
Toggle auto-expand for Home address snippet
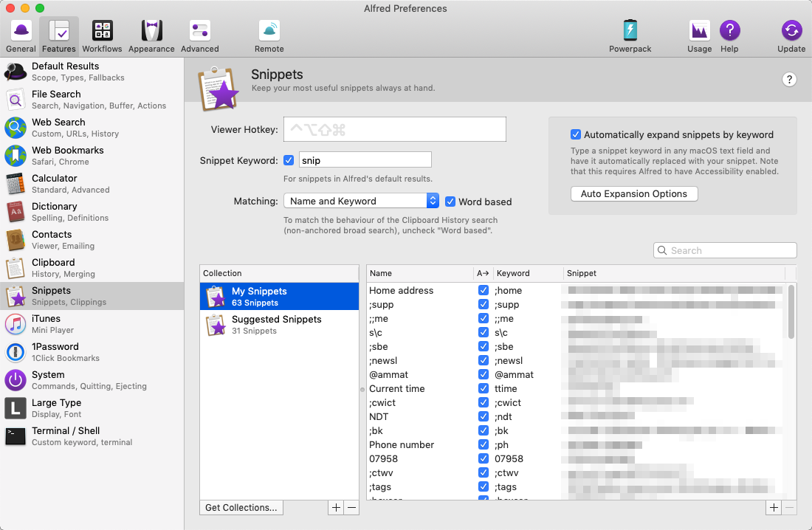(484, 290)
